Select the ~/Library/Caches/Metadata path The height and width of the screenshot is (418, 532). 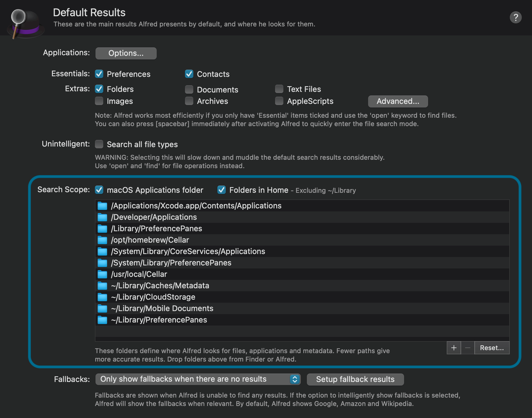pos(302,286)
